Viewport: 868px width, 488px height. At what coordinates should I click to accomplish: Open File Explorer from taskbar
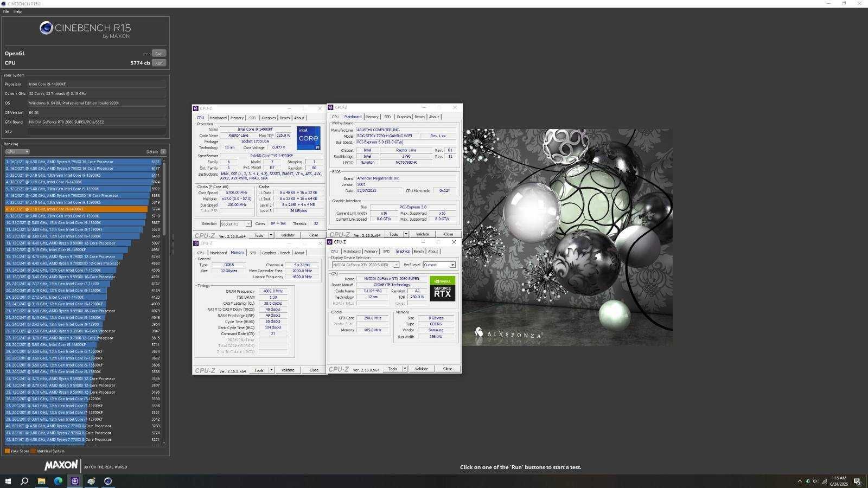(41, 481)
